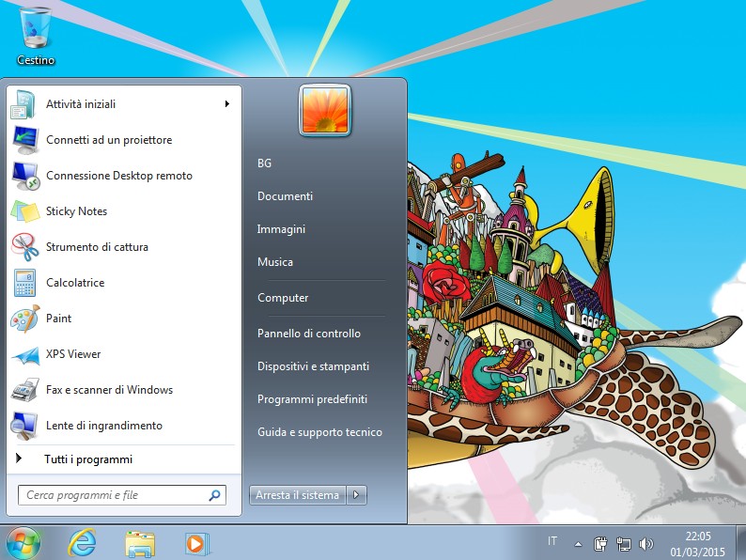The width and height of the screenshot is (746, 560).
Task: Launch Internet Explorer from taskbar
Action: point(82,543)
